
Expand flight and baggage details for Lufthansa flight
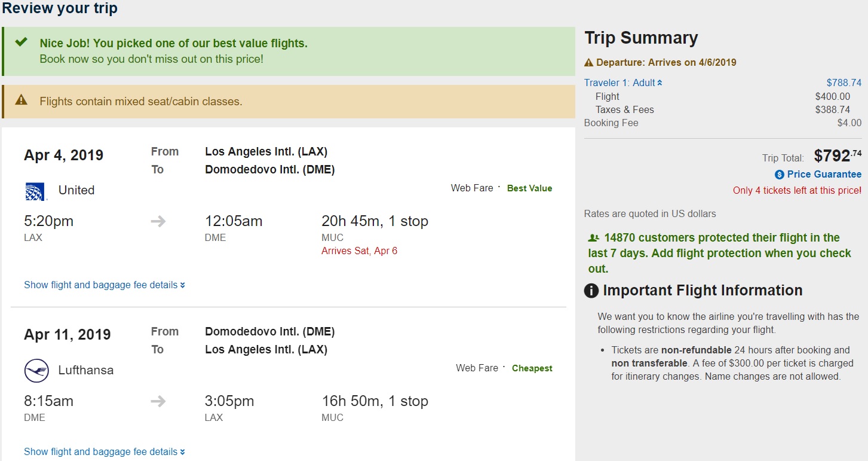click(104, 452)
